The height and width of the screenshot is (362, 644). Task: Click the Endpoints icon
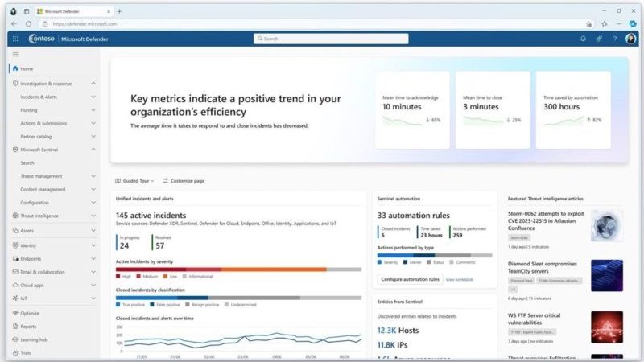coord(15,258)
